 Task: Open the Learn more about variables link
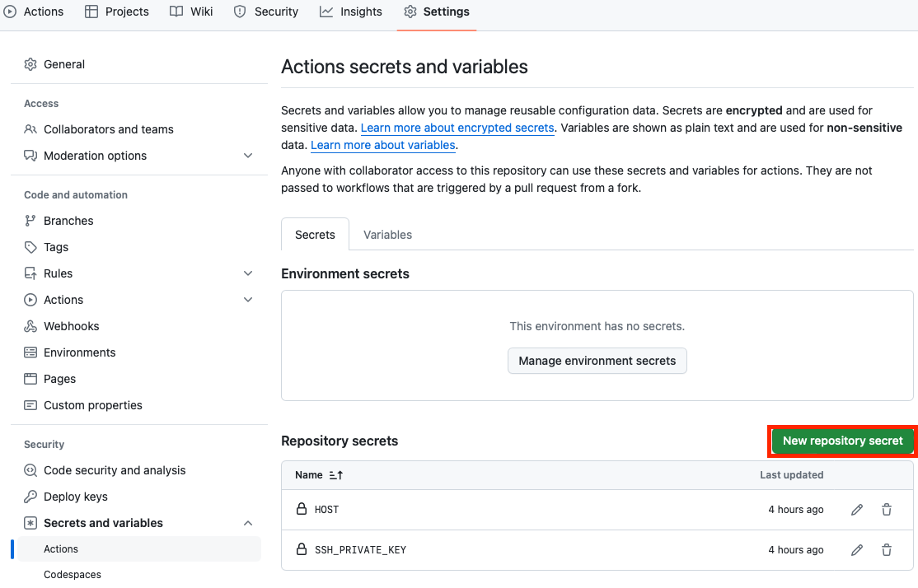click(x=382, y=145)
